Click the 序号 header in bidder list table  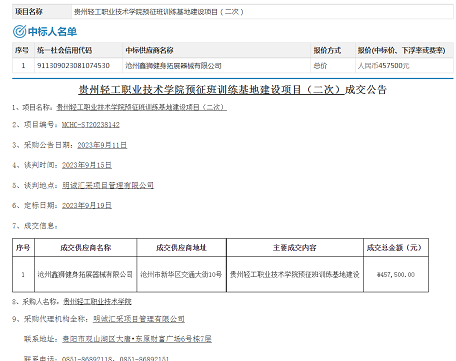(22, 50)
